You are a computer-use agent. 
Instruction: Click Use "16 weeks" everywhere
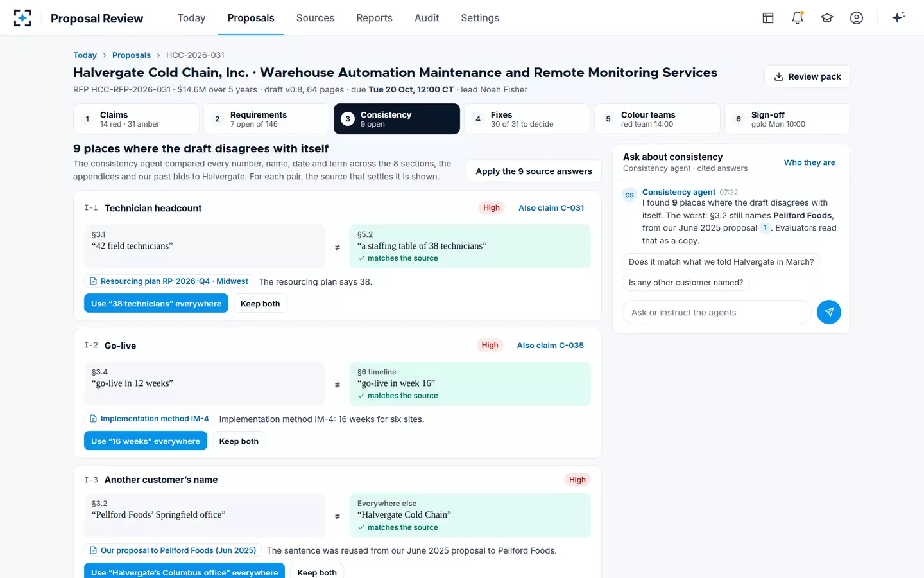pos(146,441)
